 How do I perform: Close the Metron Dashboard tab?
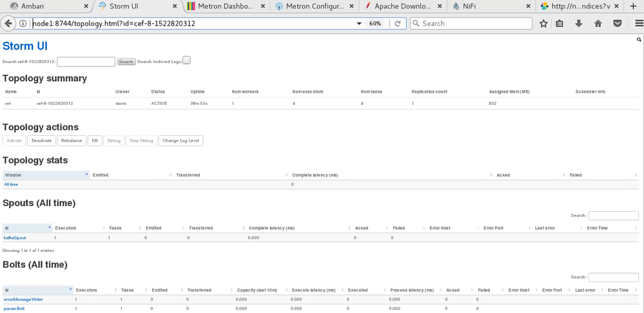pyautogui.click(x=263, y=6)
